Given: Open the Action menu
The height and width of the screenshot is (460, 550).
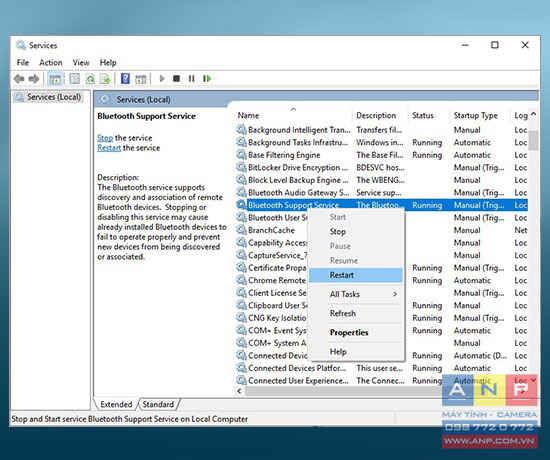Looking at the screenshot, I should (51, 63).
